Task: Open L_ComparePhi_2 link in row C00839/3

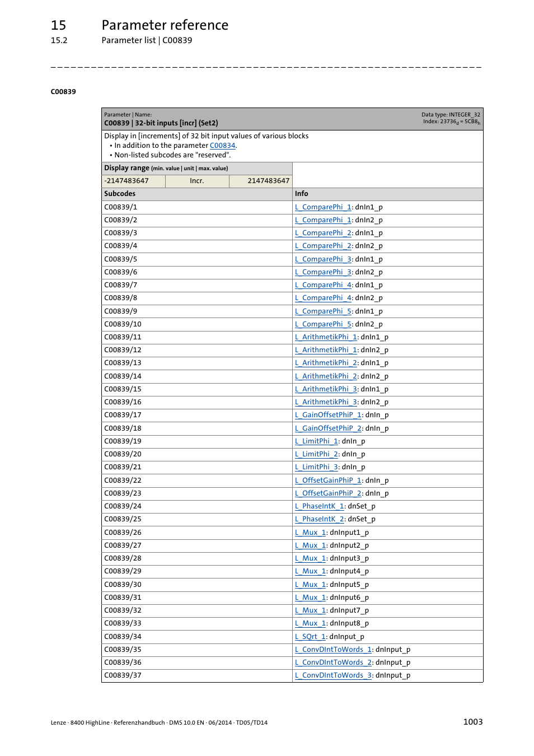Action: point(323,233)
